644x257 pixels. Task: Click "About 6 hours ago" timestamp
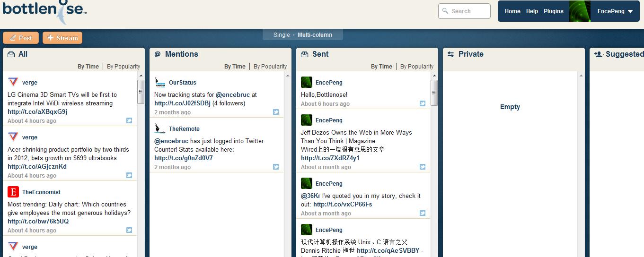(325, 104)
